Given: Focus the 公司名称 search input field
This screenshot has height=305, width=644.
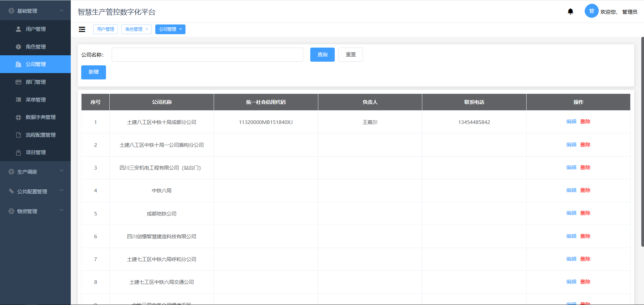Looking at the screenshot, I should coord(207,55).
